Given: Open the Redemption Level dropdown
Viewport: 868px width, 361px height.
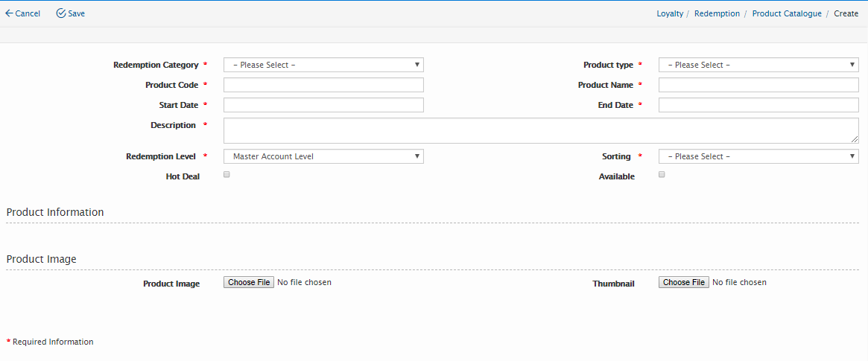Looking at the screenshot, I should coord(323,156).
